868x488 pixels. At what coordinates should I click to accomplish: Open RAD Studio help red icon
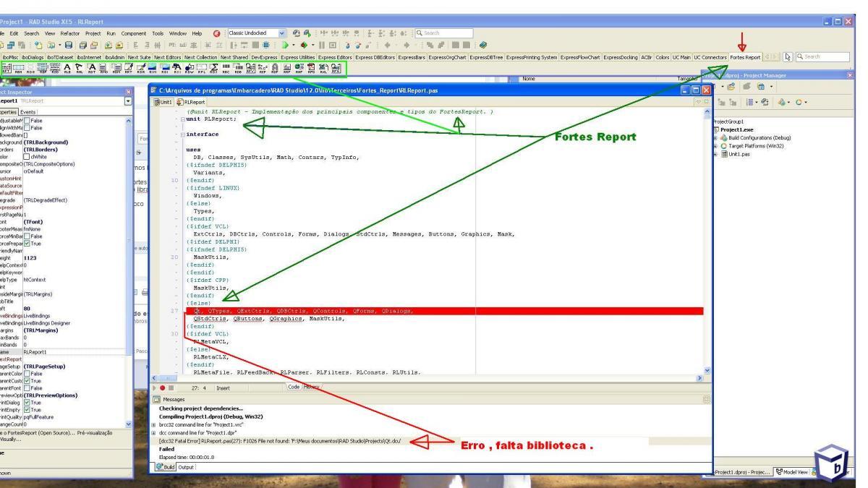pos(217,33)
